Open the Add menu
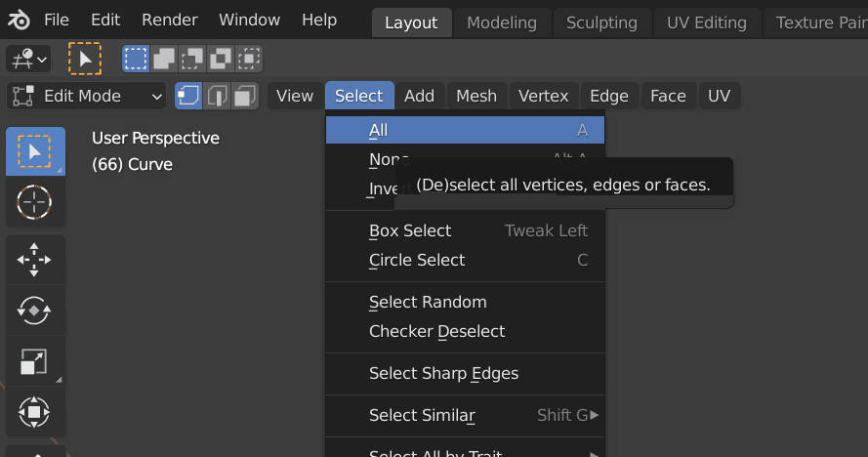This screenshot has width=868, height=457. pyautogui.click(x=419, y=97)
